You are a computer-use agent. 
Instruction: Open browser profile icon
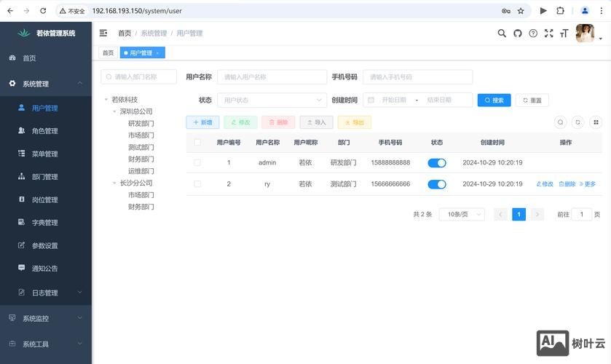585,11
